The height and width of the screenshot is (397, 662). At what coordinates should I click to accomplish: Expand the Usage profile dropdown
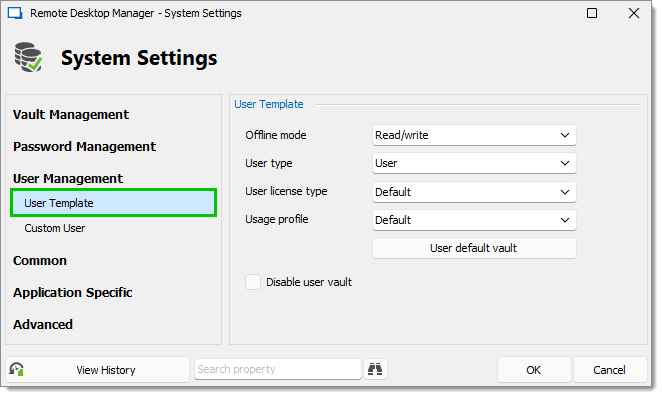(x=474, y=220)
